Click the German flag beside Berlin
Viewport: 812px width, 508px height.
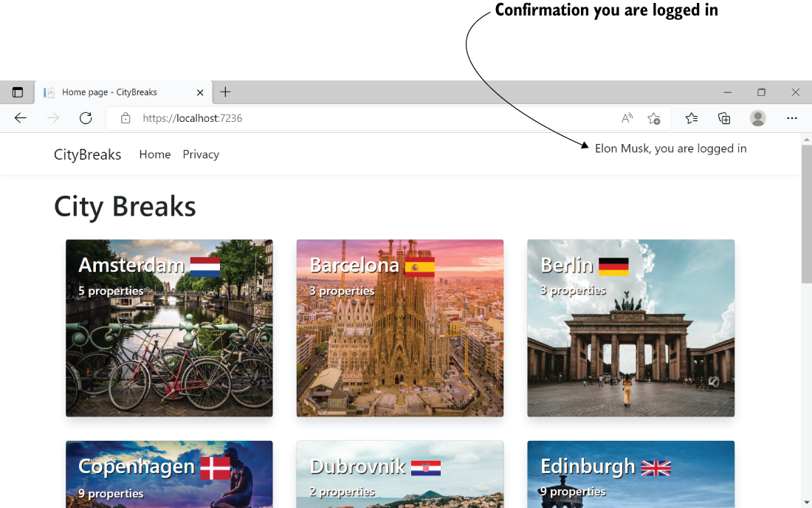click(613, 267)
